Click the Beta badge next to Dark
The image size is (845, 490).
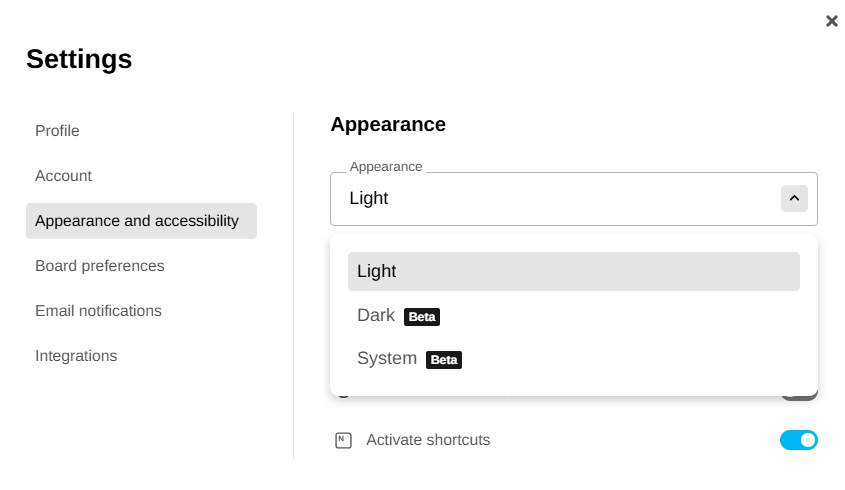click(x=422, y=317)
